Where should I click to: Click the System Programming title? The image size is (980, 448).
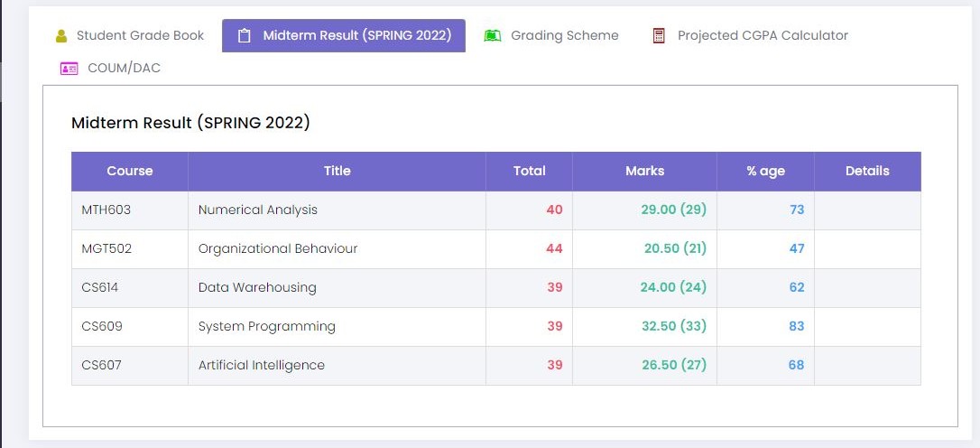[x=267, y=327]
